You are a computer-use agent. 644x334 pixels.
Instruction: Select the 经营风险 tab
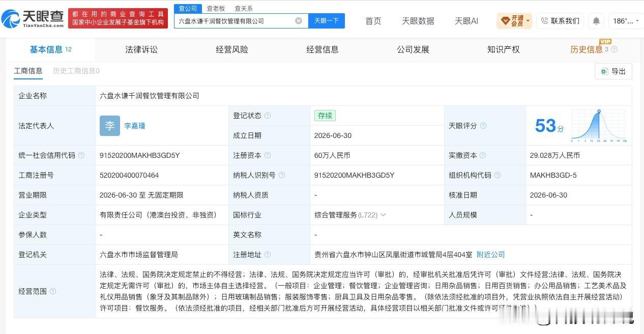232,49
